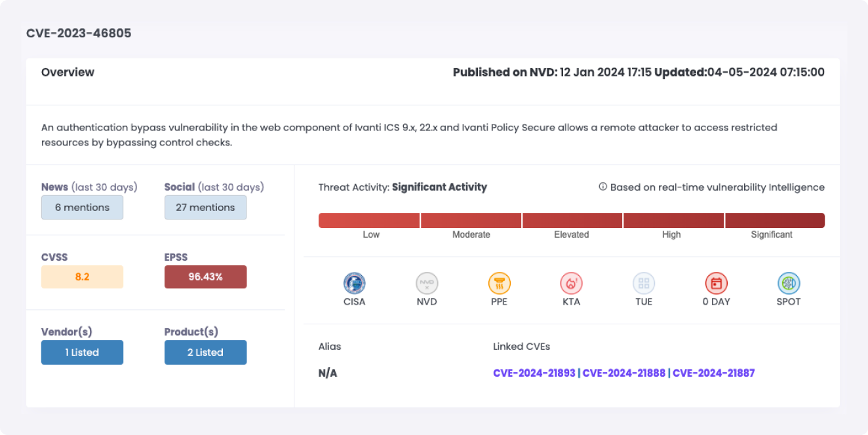This screenshot has height=435, width=868.
Task: Click the Significant segment of threat meter
Action: coord(774,220)
